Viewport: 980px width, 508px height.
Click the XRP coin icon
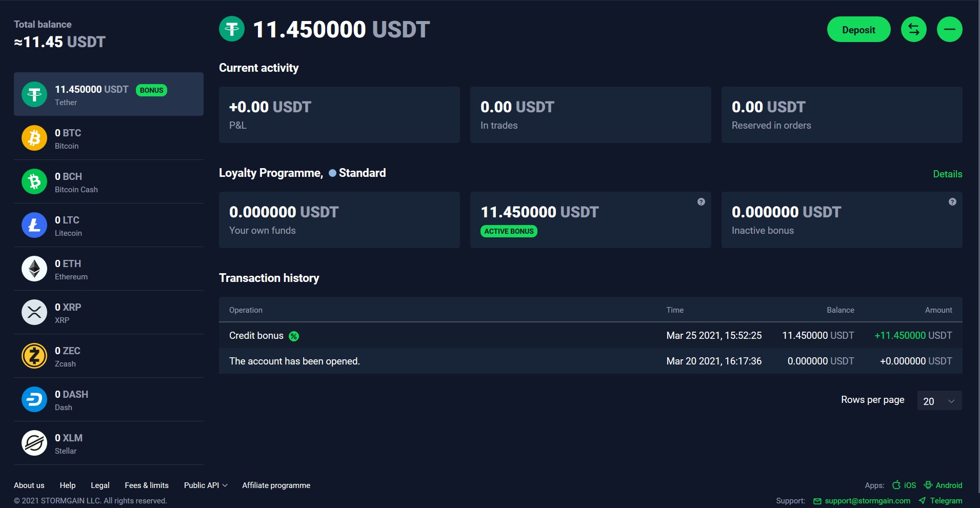(x=34, y=312)
